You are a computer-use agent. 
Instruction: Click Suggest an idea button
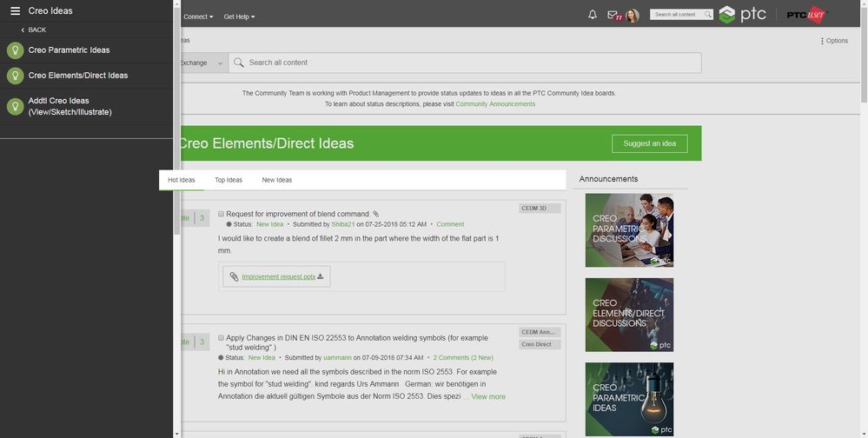(x=649, y=143)
